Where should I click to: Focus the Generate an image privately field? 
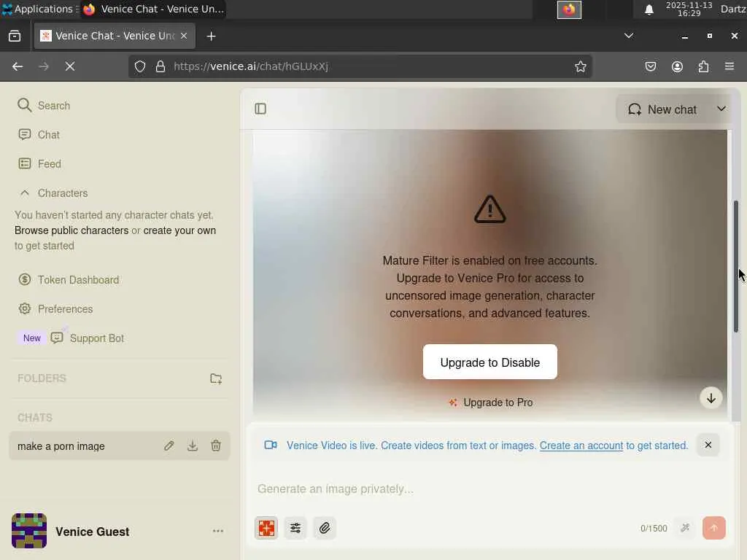[489, 489]
